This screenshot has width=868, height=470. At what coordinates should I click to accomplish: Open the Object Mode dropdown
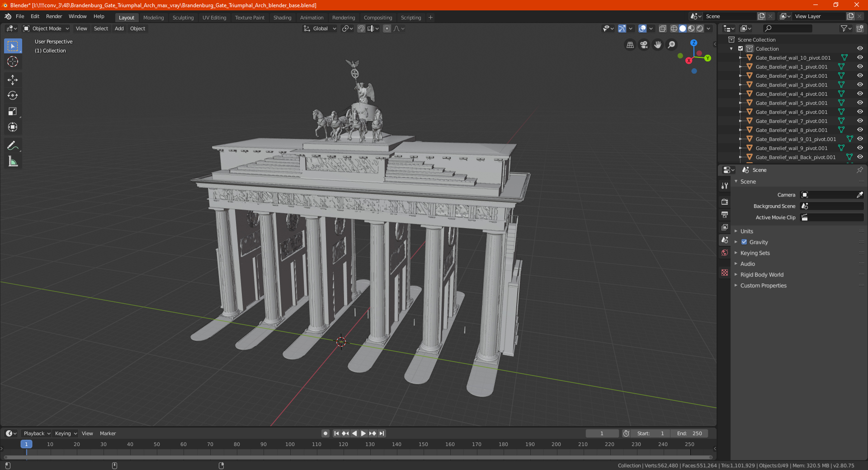[46, 28]
